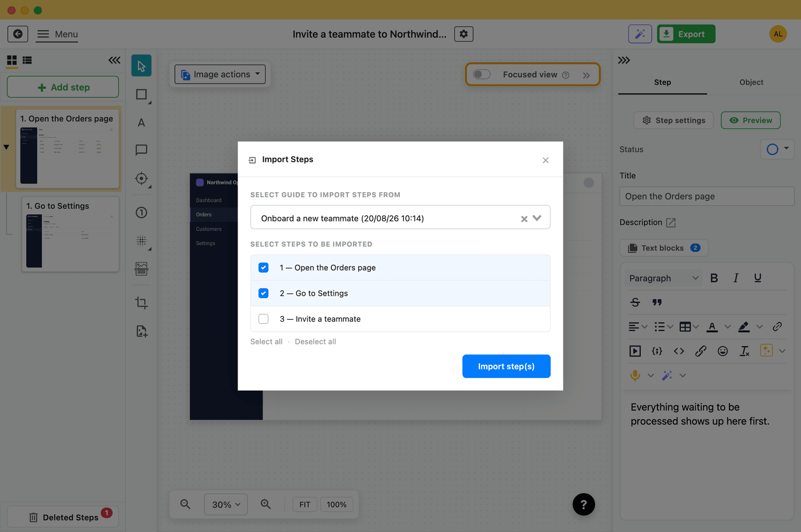Select the text annotation tool
This screenshot has height=532, width=801.
[141, 122]
